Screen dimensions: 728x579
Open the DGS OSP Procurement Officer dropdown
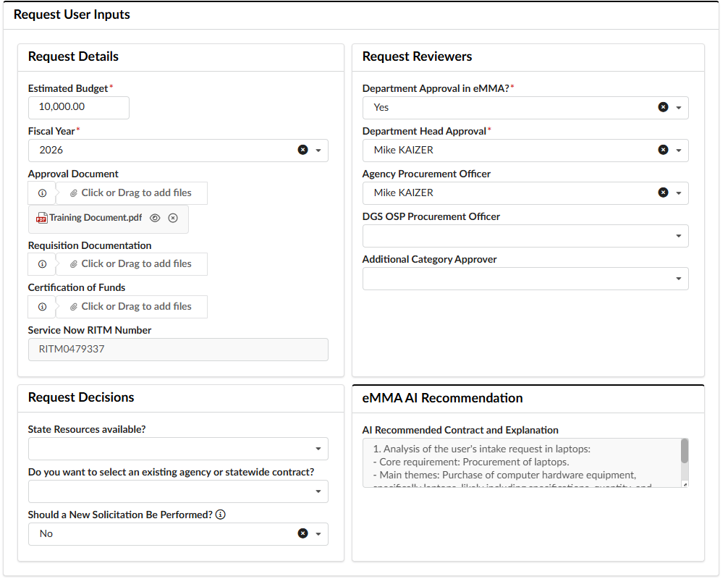point(679,235)
